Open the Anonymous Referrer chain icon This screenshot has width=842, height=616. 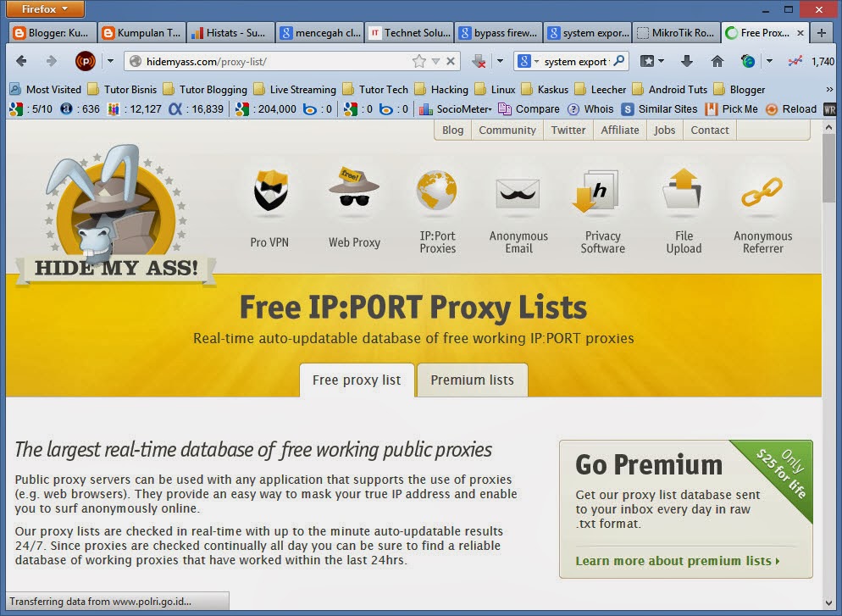coord(762,192)
